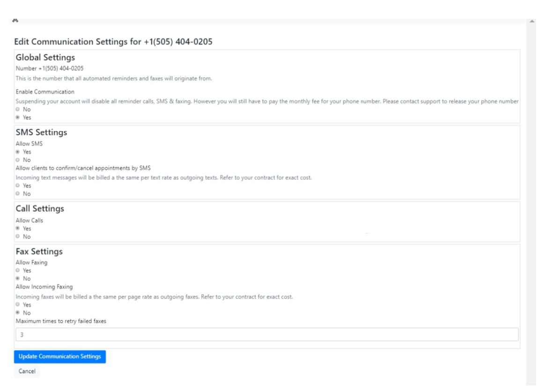Click the Maximum times to retry failed faxes label
Image resolution: width=545 pixels, height=392 pixels.
point(61,321)
